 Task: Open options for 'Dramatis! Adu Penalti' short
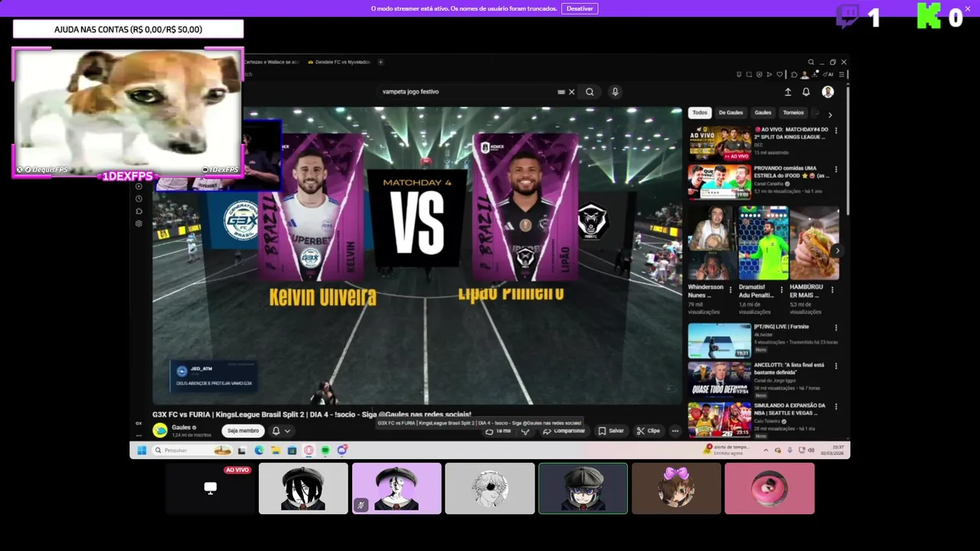[782, 291]
